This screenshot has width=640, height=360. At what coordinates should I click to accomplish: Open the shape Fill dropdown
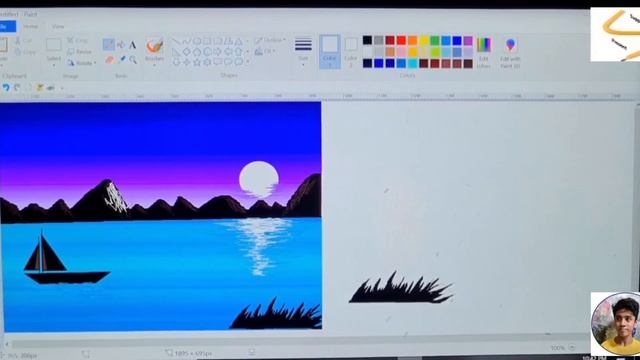(x=265, y=51)
